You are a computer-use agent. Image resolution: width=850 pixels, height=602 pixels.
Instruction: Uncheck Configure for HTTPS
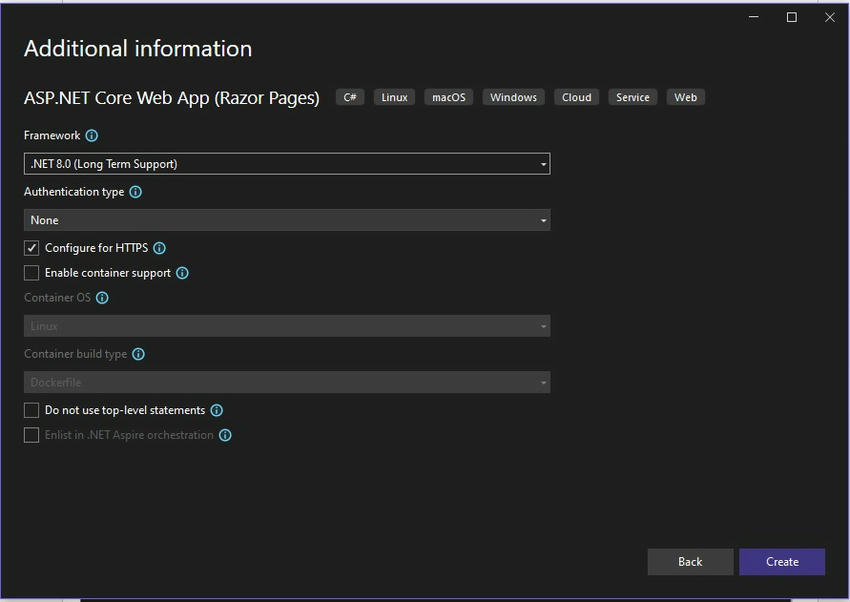[x=31, y=248]
